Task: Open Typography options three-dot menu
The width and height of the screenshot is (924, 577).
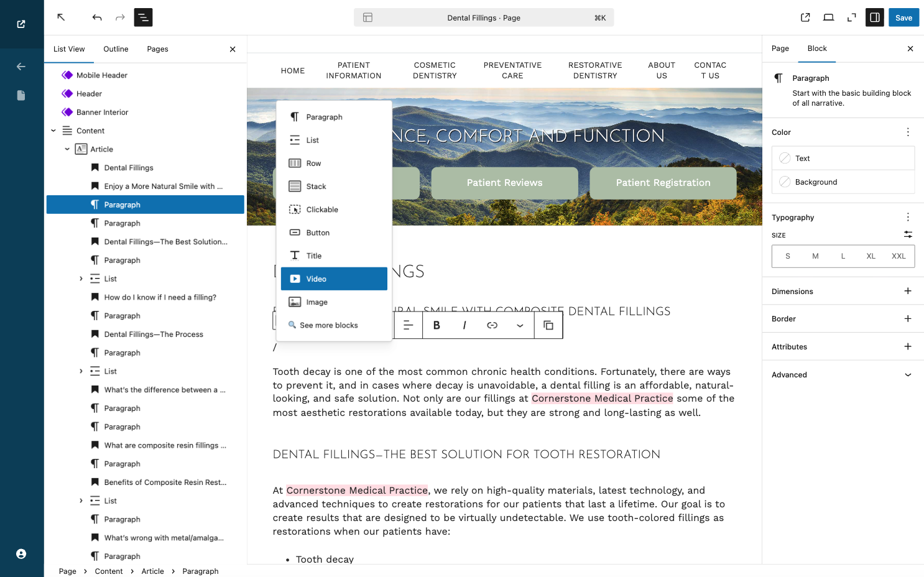Action: 908,217
